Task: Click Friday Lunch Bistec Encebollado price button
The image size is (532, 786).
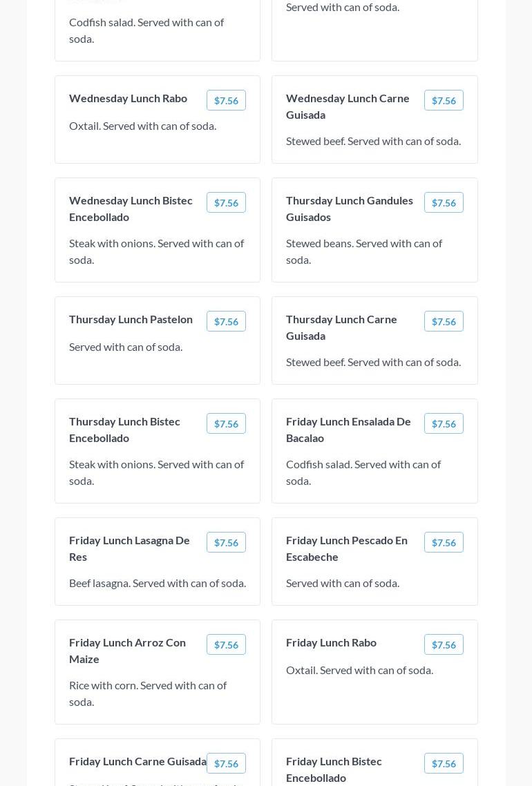Action: pyautogui.click(x=444, y=764)
